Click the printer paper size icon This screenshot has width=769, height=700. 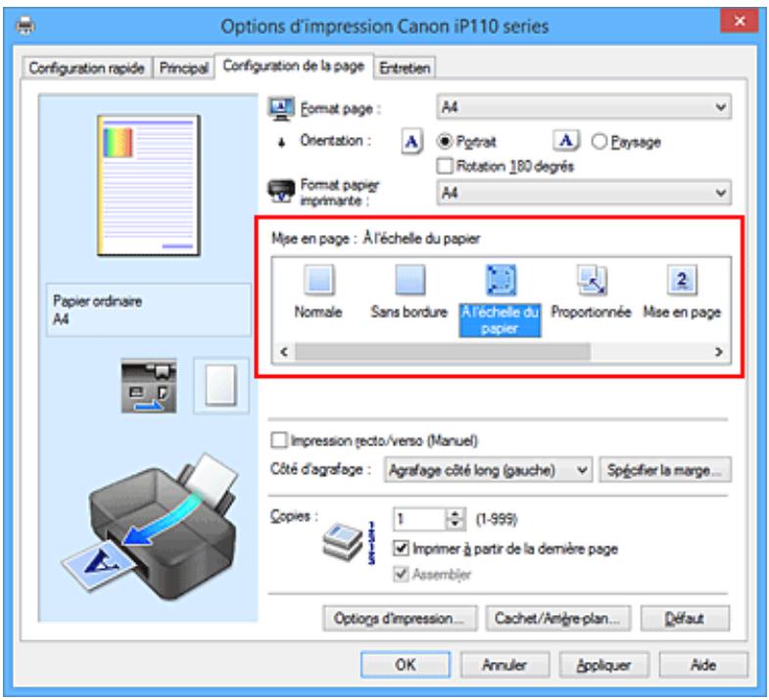tap(281, 191)
